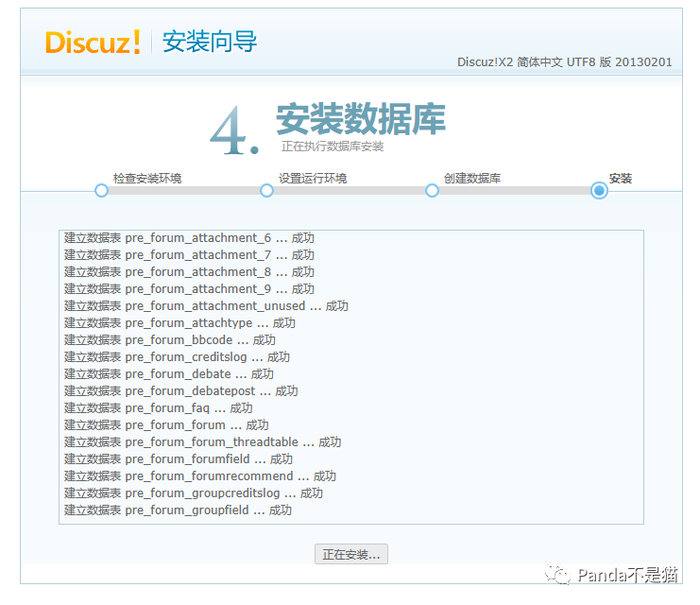Click the 检查安装环境 step label
The height and width of the screenshot is (605, 700).
(x=147, y=179)
